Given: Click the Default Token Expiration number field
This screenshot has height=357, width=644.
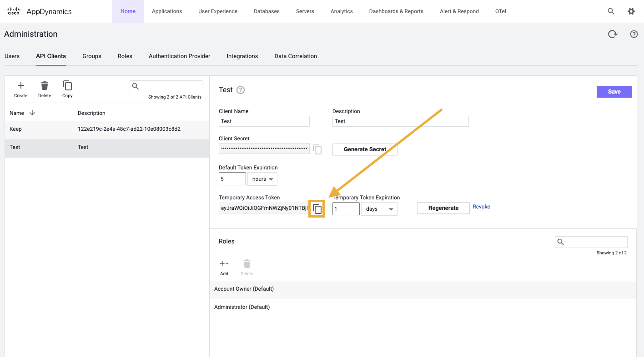Looking at the screenshot, I should point(232,179).
